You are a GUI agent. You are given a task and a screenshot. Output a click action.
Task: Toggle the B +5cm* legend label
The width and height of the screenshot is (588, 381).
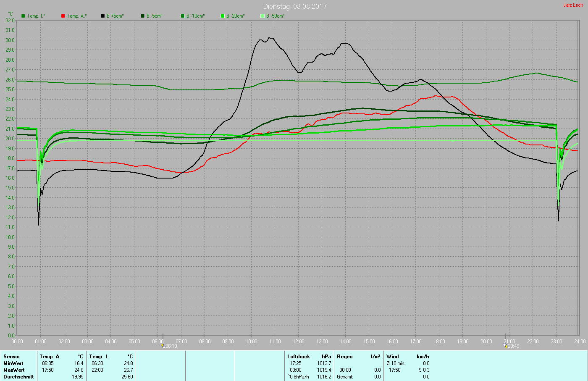pyautogui.click(x=115, y=16)
